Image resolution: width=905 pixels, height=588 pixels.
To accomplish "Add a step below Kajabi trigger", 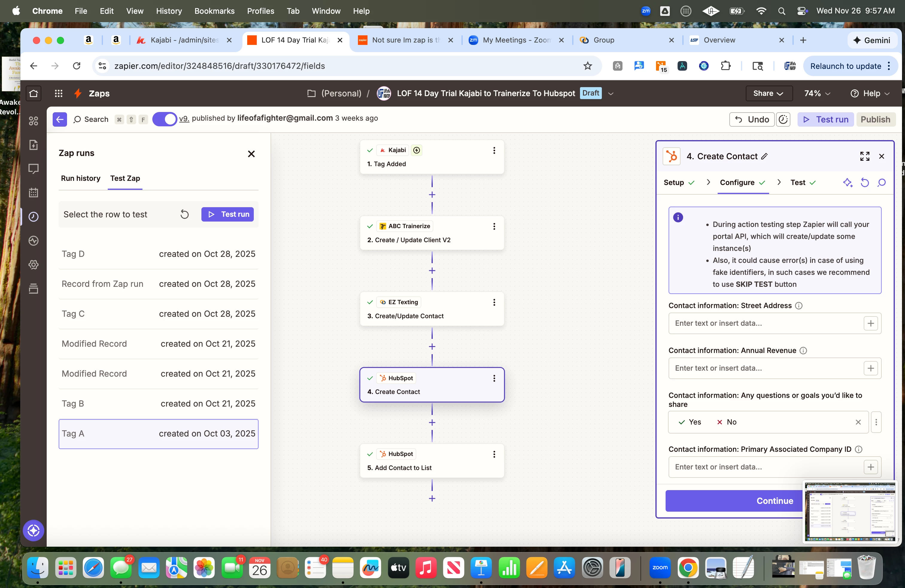I will coord(432,195).
